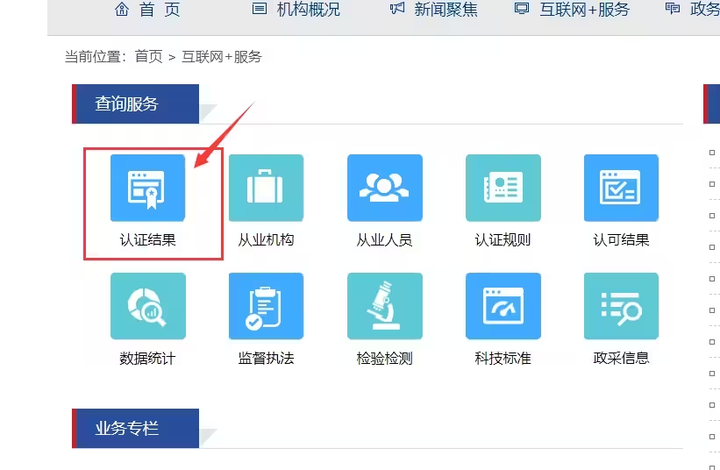
Task: Open the 科技标准 gauge icon
Action: point(502,306)
